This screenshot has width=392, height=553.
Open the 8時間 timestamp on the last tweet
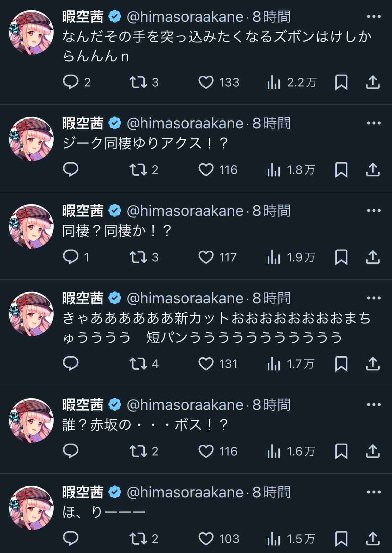pos(271,492)
